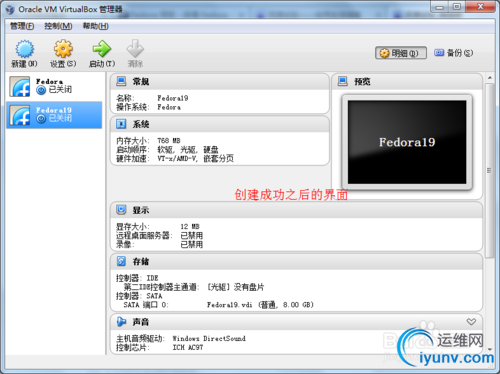
Task: Click the Fedora VM logo icon
Action: pos(19,87)
